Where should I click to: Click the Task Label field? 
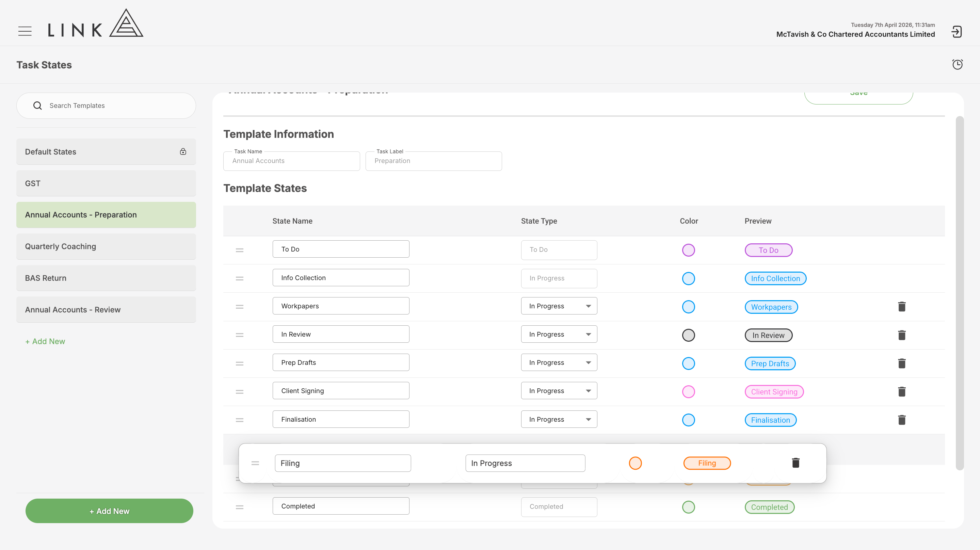[x=434, y=161]
